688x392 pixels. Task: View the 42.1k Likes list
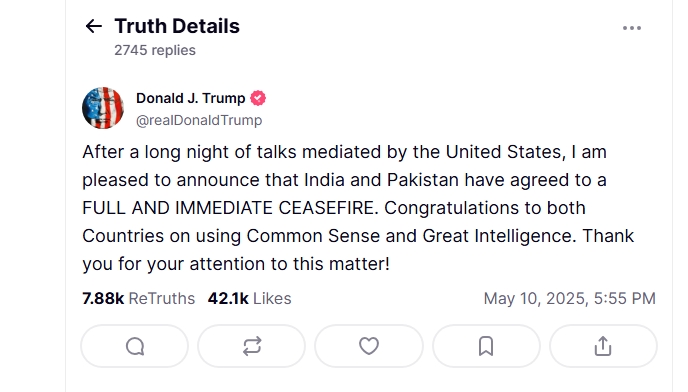tap(250, 298)
